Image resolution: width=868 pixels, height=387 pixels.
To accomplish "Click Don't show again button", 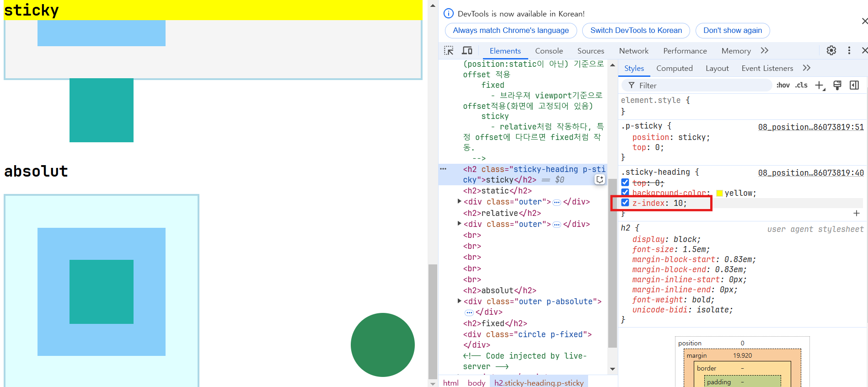I will pyautogui.click(x=732, y=30).
